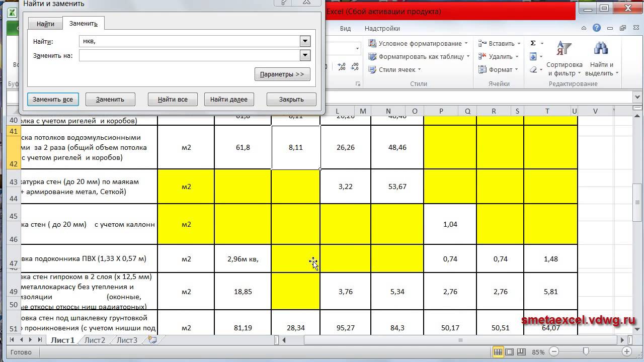Switch to Page Layout view icon
The width and height of the screenshot is (644, 362).
pos(510,352)
